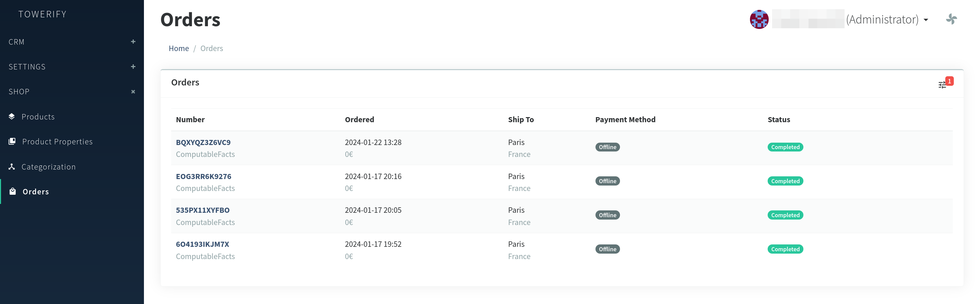Expand the CRM menu section
The width and height of the screenshot is (980, 304).
click(133, 42)
